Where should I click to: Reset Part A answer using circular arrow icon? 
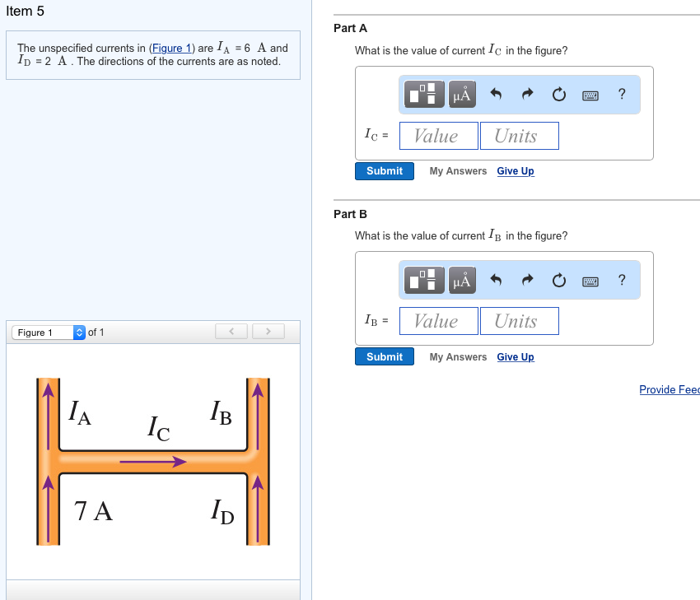[x=558, y=94]
